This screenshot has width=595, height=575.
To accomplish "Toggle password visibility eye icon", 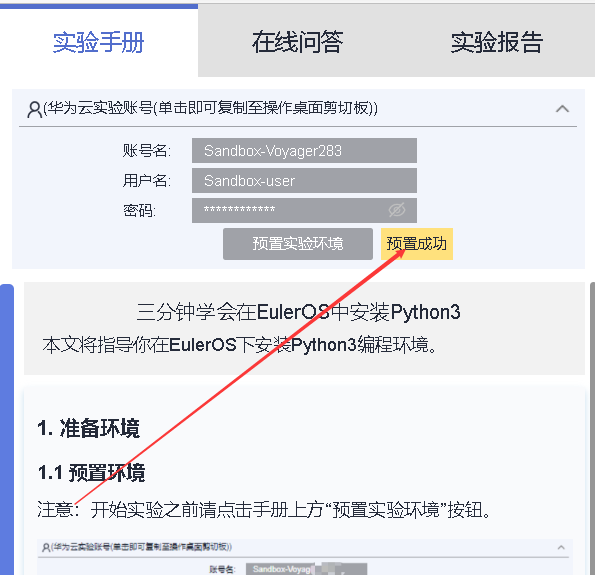I will [x=397, y=210].
